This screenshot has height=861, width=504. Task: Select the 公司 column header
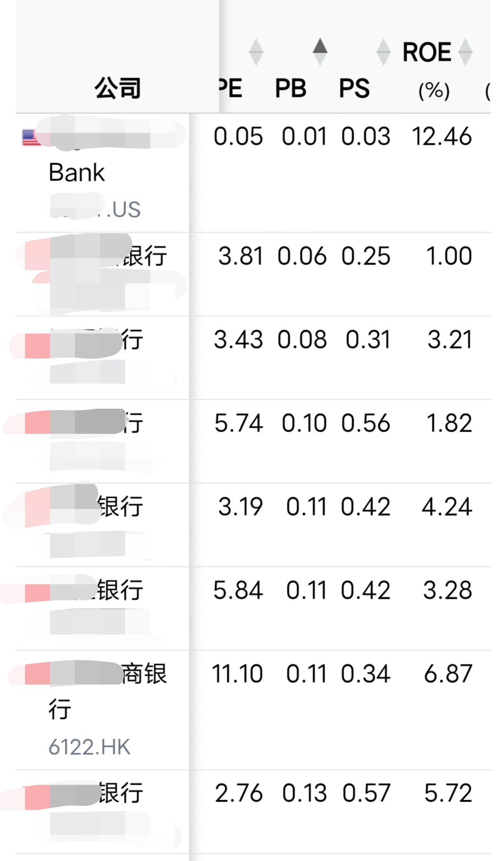pyautogui.click(x=117, y=88)
